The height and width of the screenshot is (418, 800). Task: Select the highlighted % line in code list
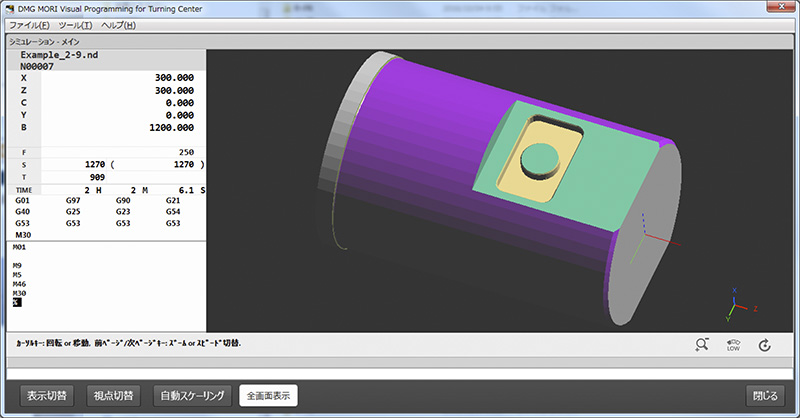click(x=17, y=302)
